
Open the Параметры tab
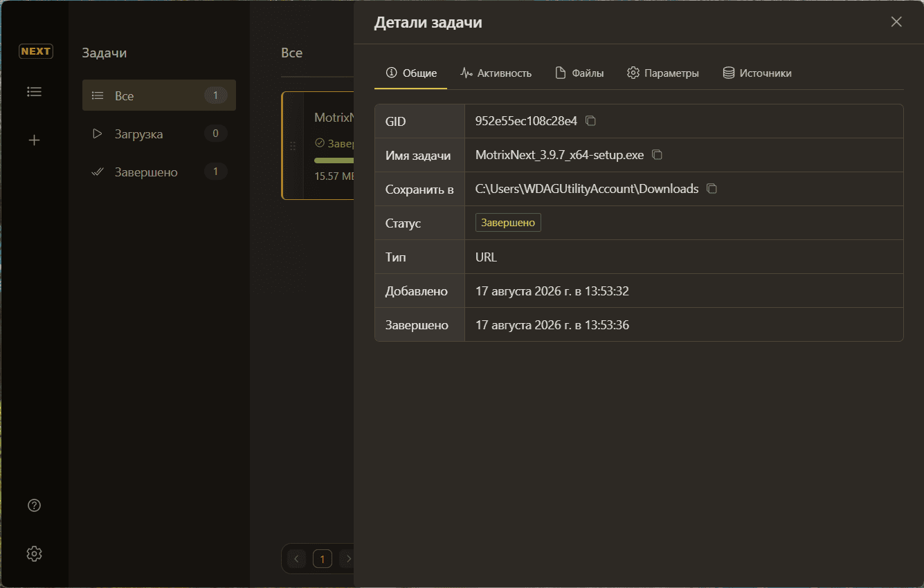(663, 73)
